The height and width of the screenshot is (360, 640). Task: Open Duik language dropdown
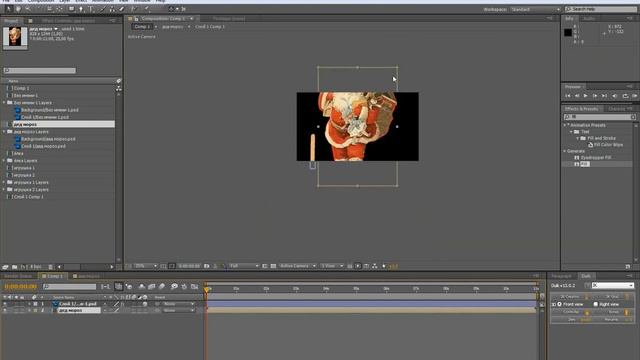tap(613, 285)
